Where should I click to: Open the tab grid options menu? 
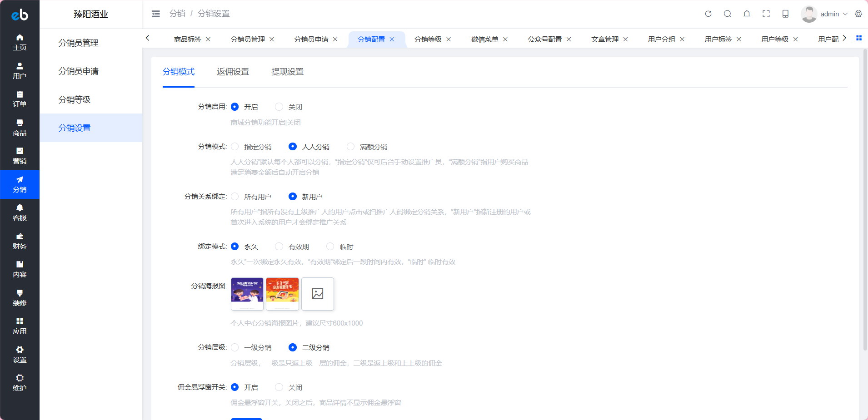858,38
